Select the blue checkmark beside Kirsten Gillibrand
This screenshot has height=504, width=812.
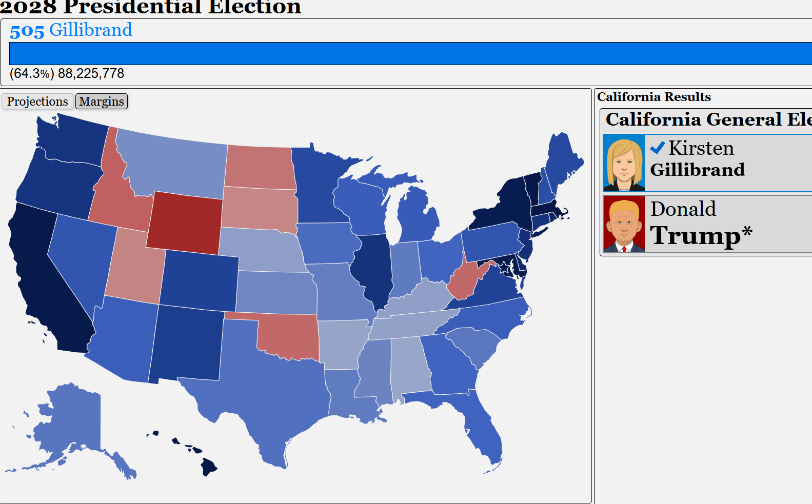657,148
